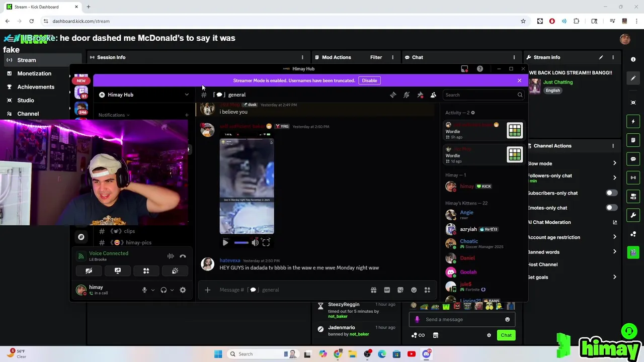Open AI Chat Moderation link
Image resolution: width=644 pixels, height=362 pixels.
[572, 222]
